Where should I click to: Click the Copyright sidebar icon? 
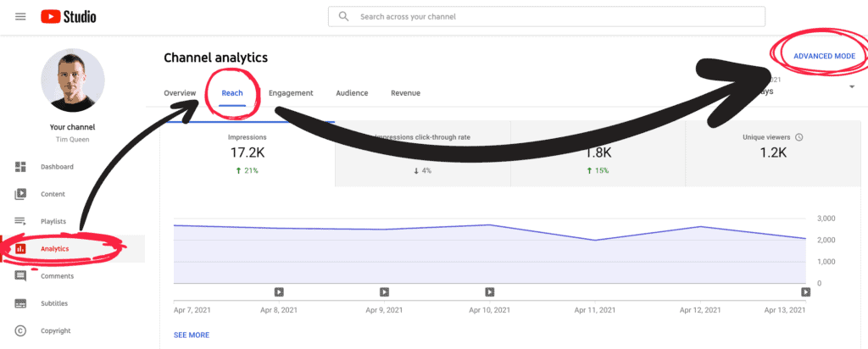20,330
